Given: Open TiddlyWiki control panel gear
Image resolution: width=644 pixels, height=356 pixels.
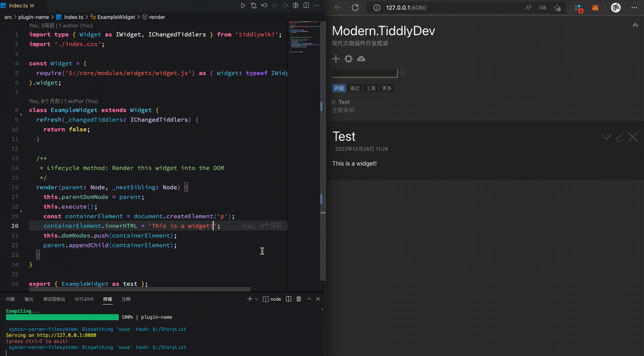Looking at the screenshot, I should pos(348,59).
